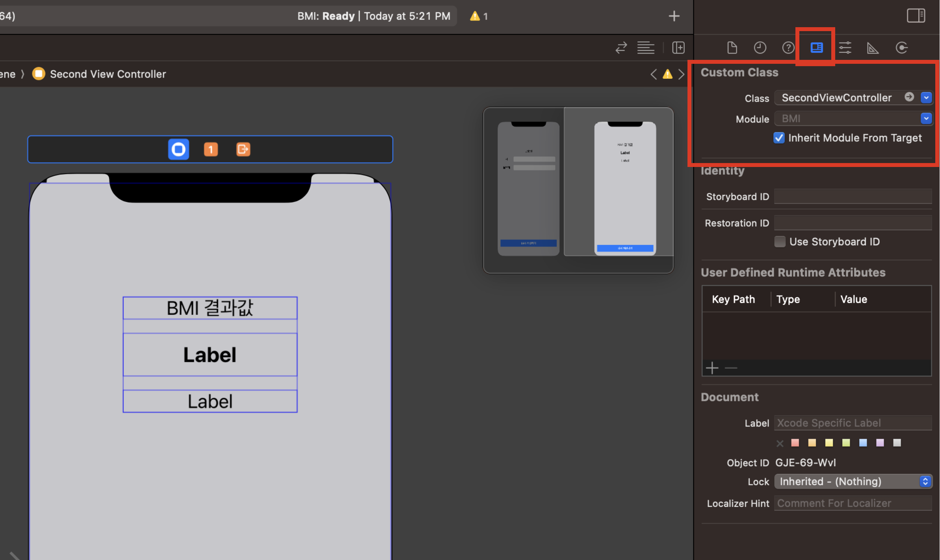Image resolution: width=940 pixels, height=560 pixels.
Task: Pick the purple label color swatch
Action: [x=880, y=443]
